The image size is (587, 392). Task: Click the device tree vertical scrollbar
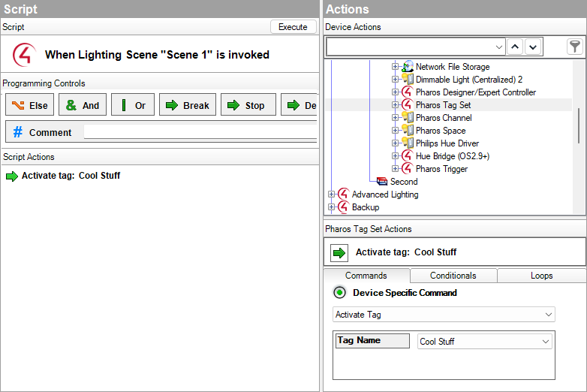578,125
